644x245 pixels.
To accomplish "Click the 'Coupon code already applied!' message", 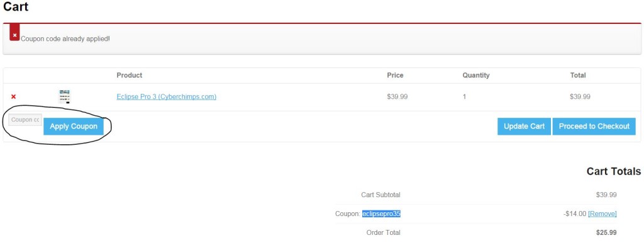I will 65,38.
